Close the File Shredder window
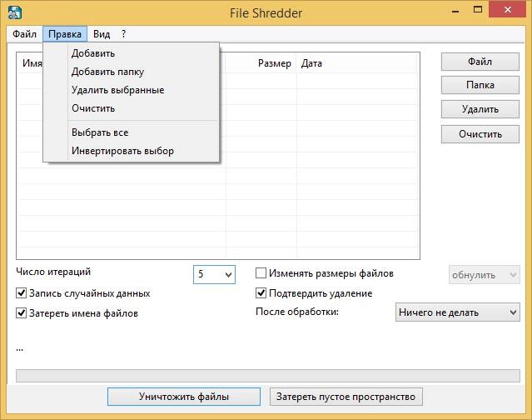The width and height of the screenshot is (532, 420). tap(507, 10)
